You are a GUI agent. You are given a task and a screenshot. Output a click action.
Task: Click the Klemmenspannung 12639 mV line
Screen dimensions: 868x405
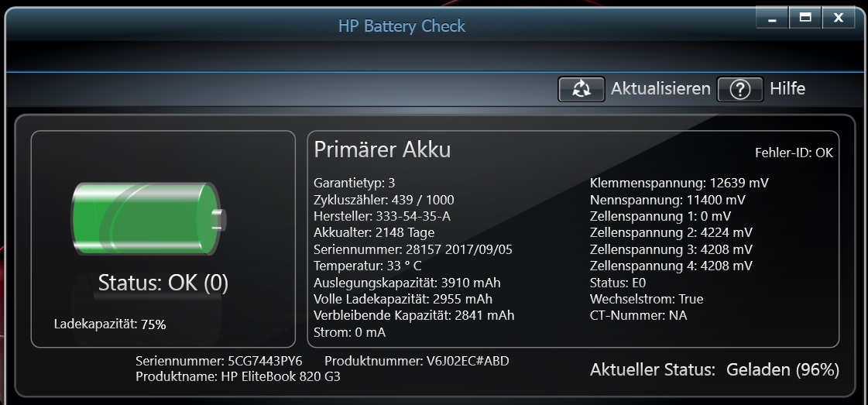tap(679, 183)
